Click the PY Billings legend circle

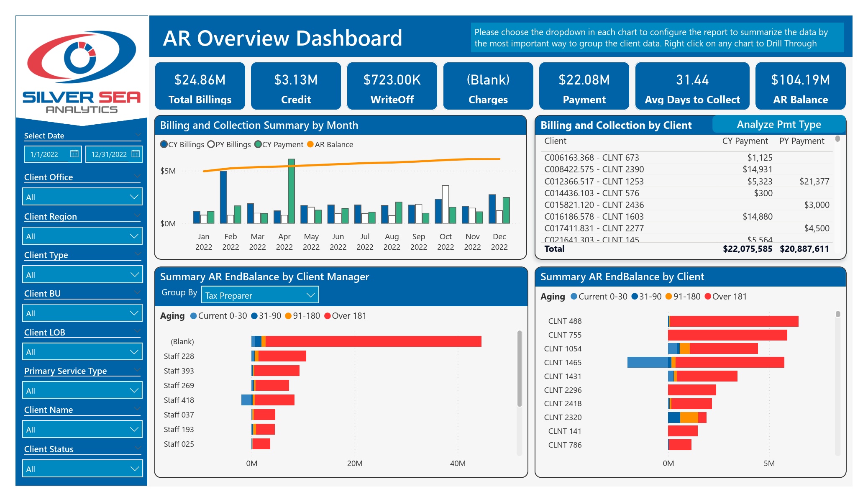coord(211,144)
